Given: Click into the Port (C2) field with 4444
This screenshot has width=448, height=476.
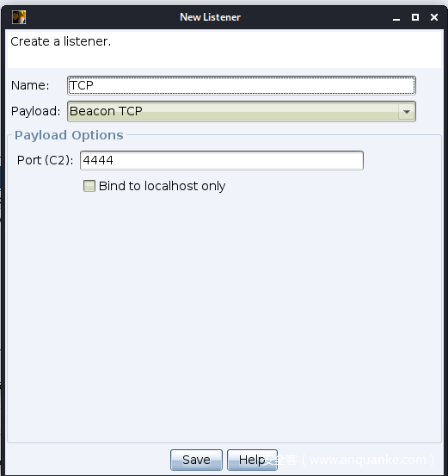Looking at the screenshot, I should (x=222, y=160).
